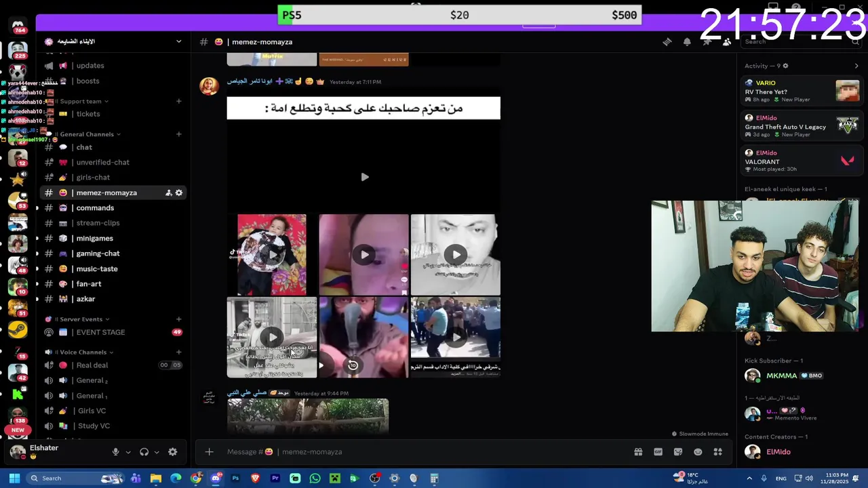Screen dimensions: 868x488
Task: Add channel to Server Events category
Action: [179, 319]
